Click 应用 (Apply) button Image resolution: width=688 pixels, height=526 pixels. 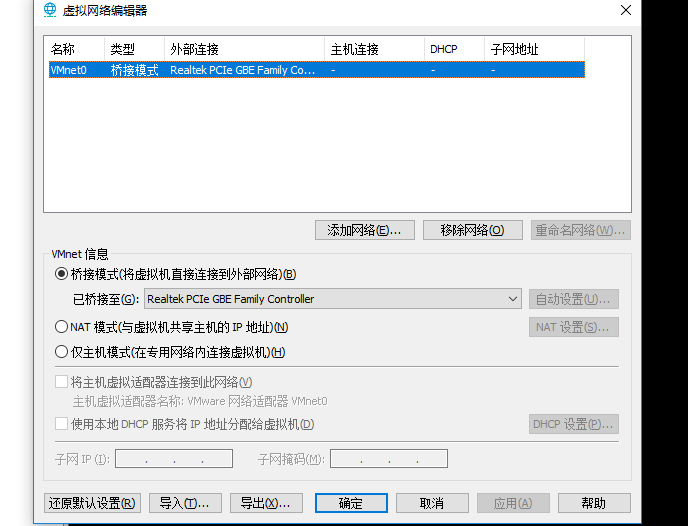click(x=513, y=503)
